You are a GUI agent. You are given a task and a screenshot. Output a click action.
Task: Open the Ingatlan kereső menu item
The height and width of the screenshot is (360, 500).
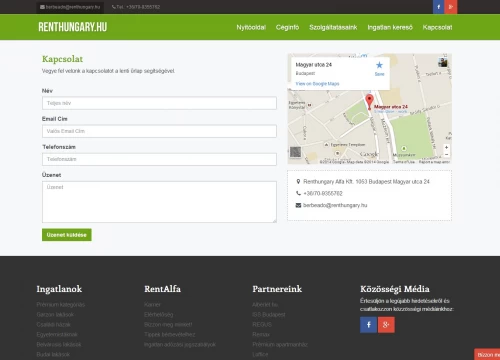point(390,27)
